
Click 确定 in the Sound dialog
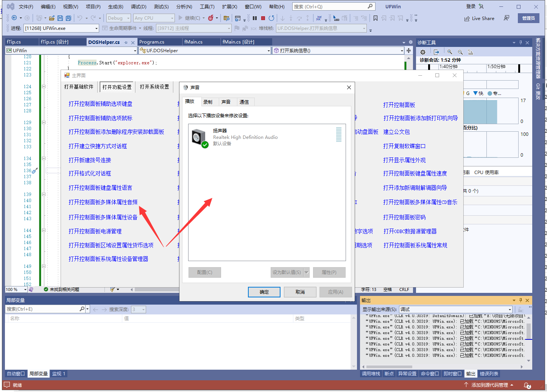[264, 292]
